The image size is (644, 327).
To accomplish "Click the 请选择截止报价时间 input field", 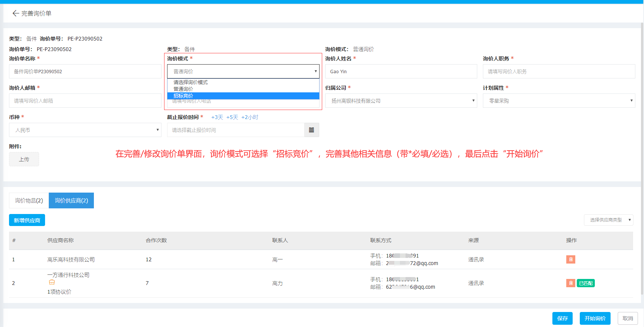I will (x=236, y=130).
